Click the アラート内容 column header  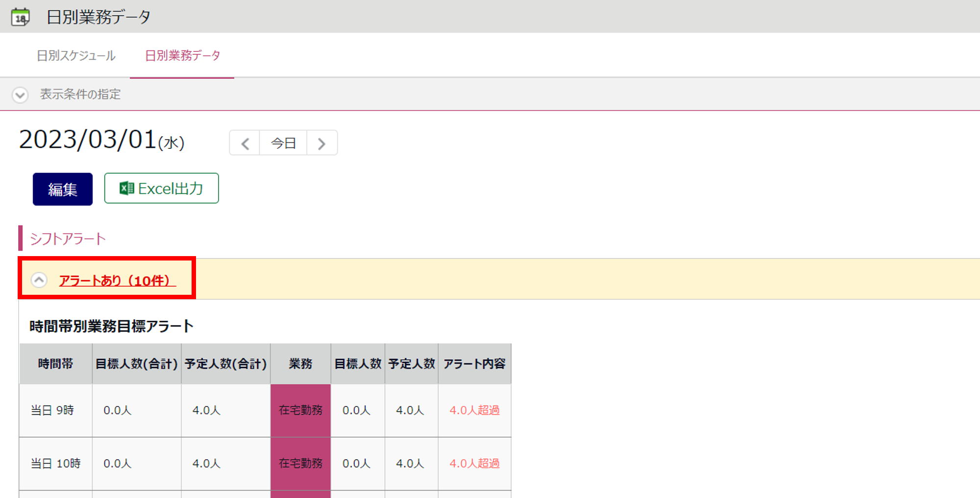475,364
